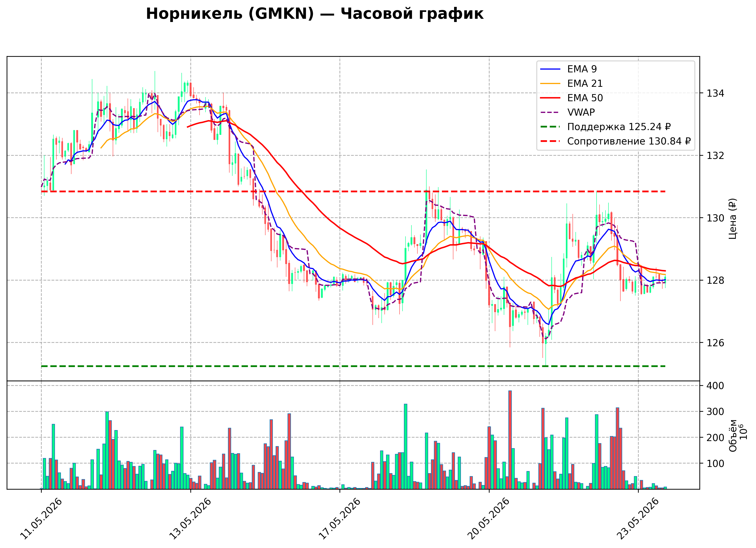The image size is (756, 548).
Task: Click the 134 price axis label
Action: (x=715, y=93)
